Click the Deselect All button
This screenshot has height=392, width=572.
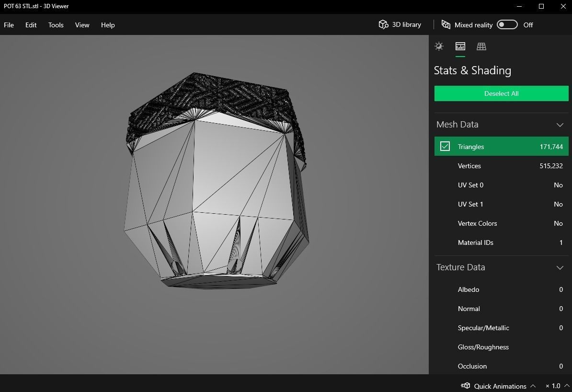click(501, 93)
